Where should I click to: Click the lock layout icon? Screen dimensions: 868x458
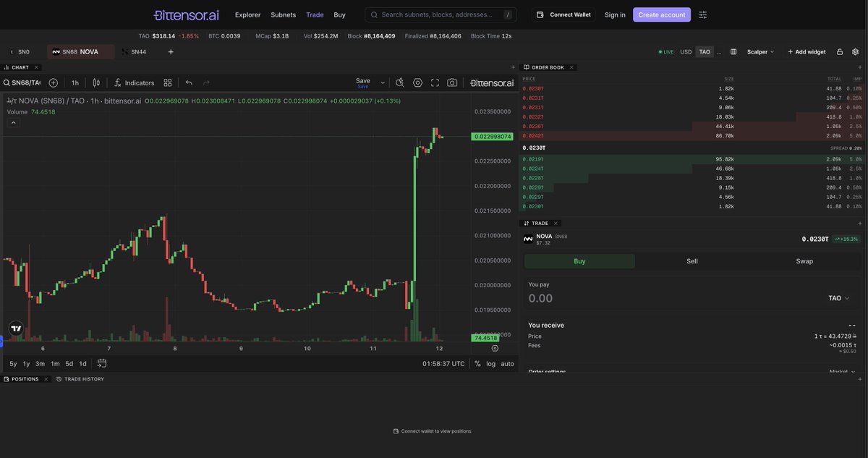point(840,52)
